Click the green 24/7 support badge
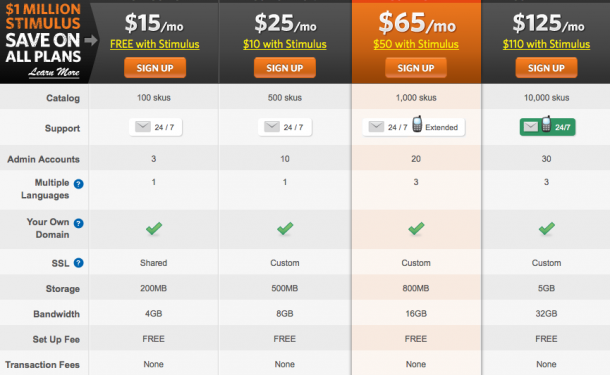610x375 pixels. coord(547,127)
